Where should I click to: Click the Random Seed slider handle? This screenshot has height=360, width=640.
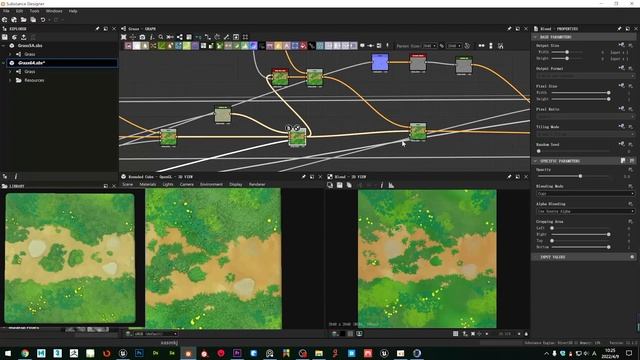pos(539,151)
